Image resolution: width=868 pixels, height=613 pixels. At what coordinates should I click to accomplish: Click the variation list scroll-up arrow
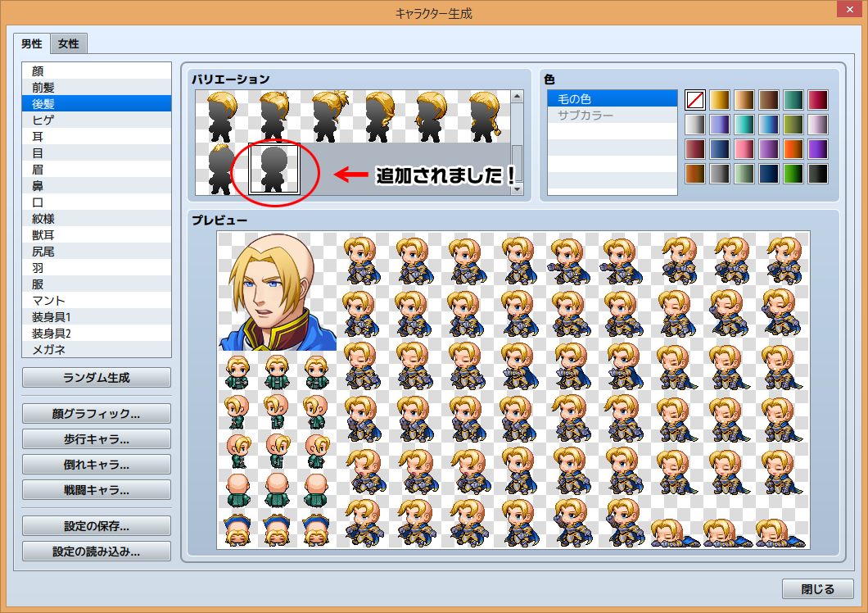(x=517, y=97)
